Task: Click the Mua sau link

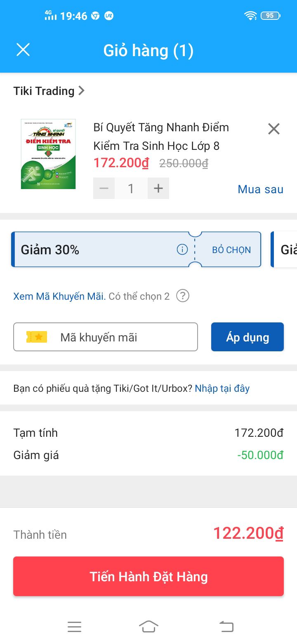Action: [261, 189]
